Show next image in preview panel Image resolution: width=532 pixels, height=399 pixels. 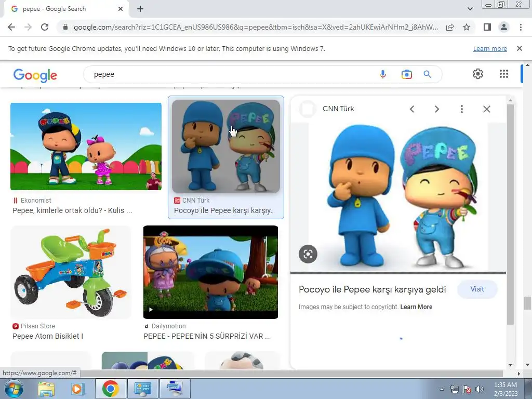(x=436, y=109)
